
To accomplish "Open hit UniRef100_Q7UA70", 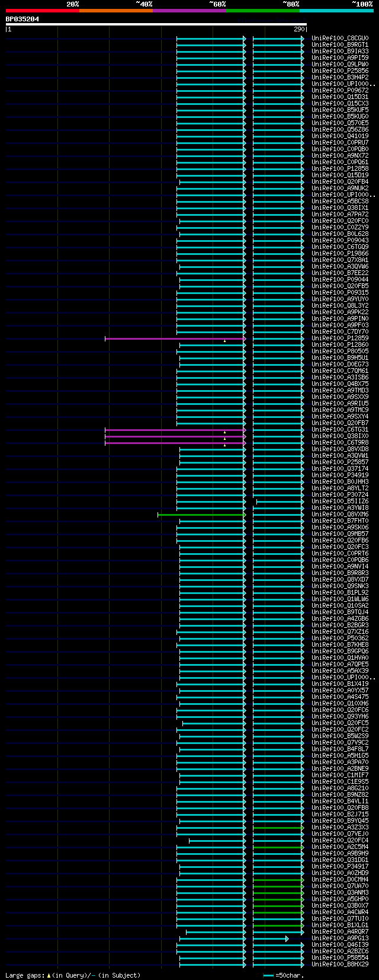I will click(x=340, y=886).
